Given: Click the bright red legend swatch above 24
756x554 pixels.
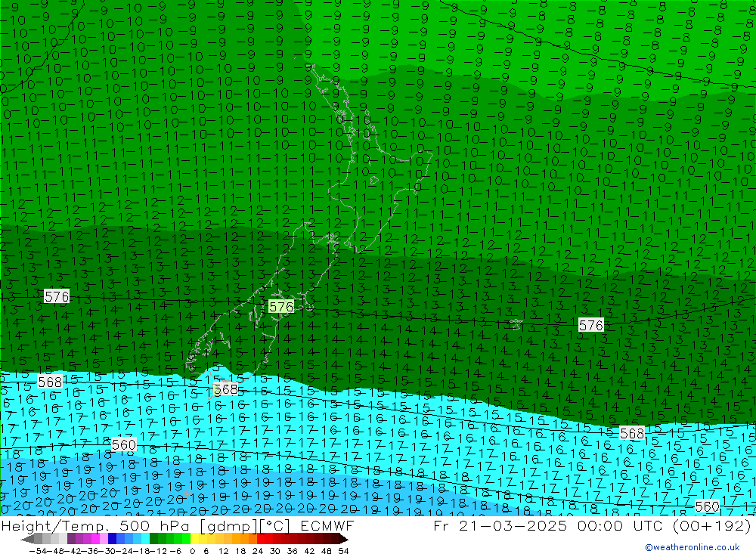Looking at the screenshot, I should 261,539.
